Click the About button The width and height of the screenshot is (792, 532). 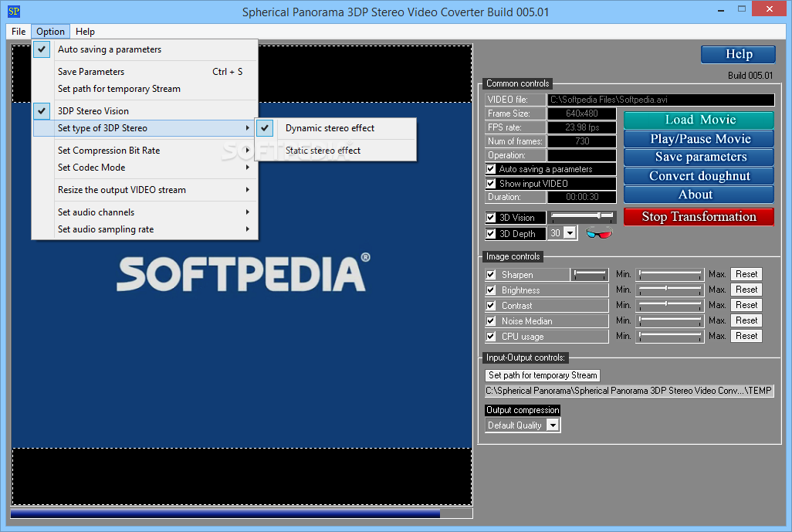point(699,195)
